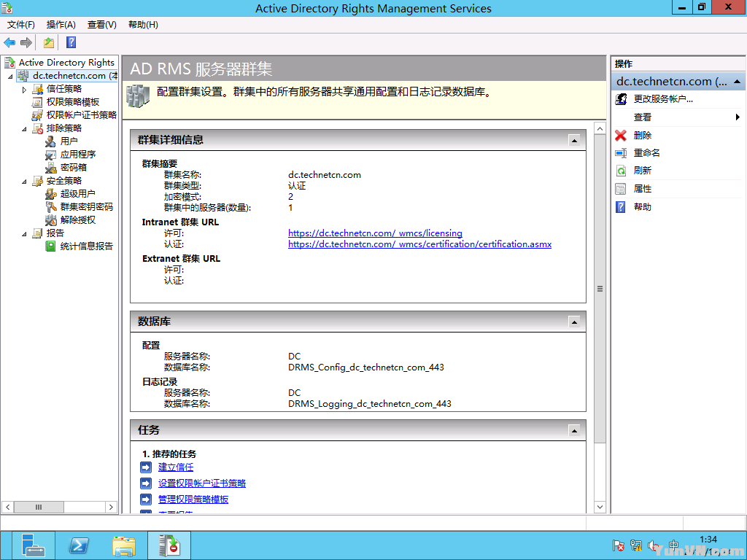This screenshot has width=747, height=560.
Task: Click the clock showing 1:34
Action: 708,540
